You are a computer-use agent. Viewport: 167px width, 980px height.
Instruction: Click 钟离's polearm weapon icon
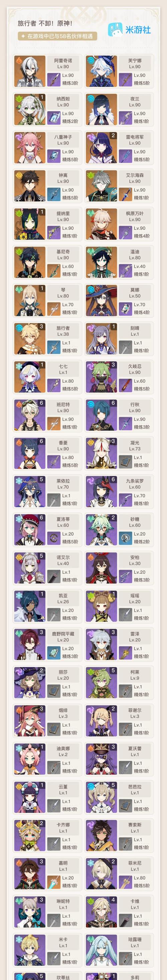coord(54,194)
